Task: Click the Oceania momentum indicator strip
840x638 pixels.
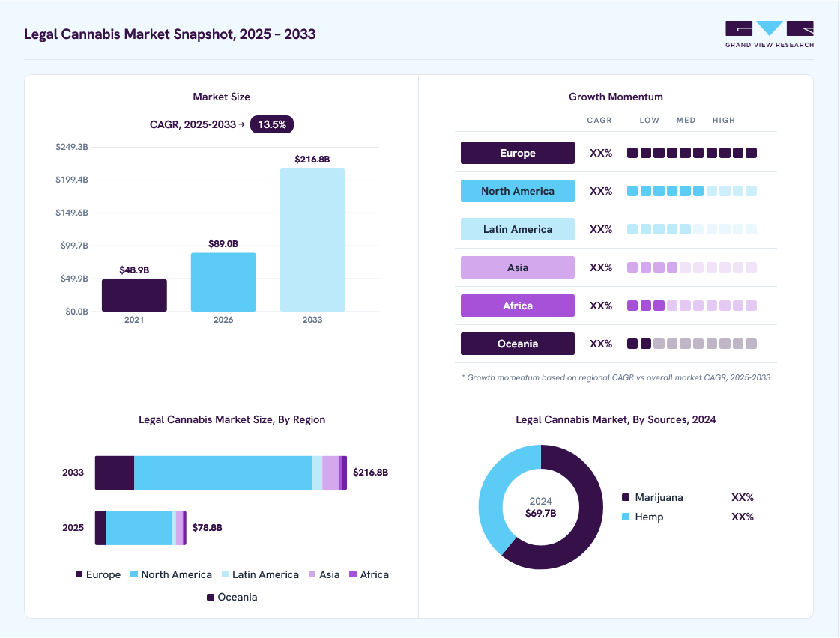Action: (x=692, y=344)
